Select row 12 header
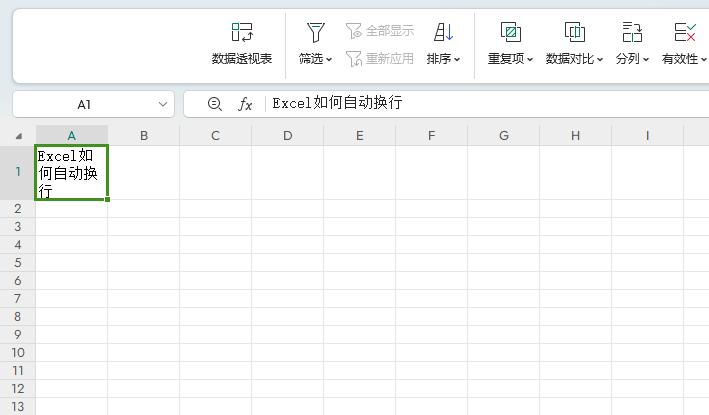Viewport: 709px width, 415px height. (x=18, y=388)
